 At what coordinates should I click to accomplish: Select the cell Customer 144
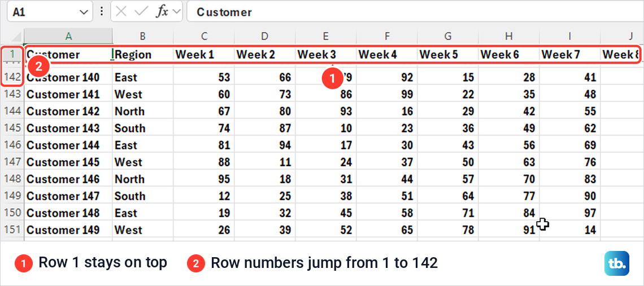(x=68, y=145)
